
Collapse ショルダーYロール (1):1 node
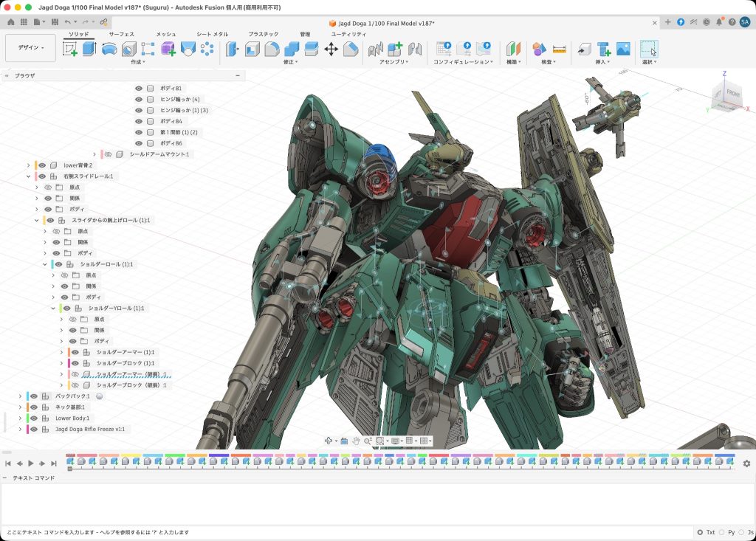(x=53, y=308)
